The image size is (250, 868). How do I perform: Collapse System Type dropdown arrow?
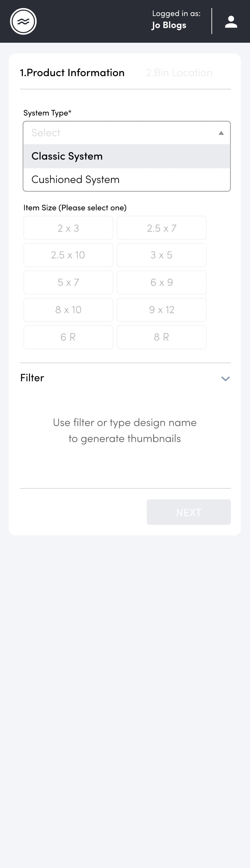(x=221, y=133)
